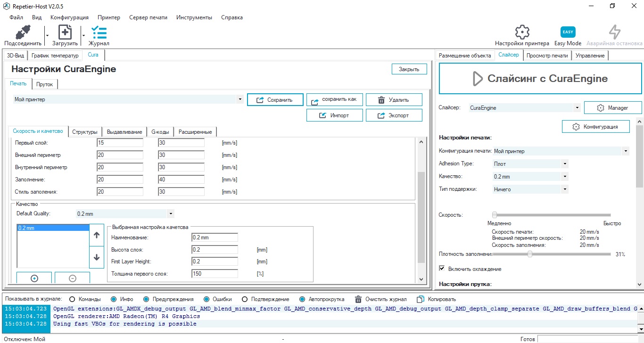Toggle the Предупреждения log filter

pos(146,299)
